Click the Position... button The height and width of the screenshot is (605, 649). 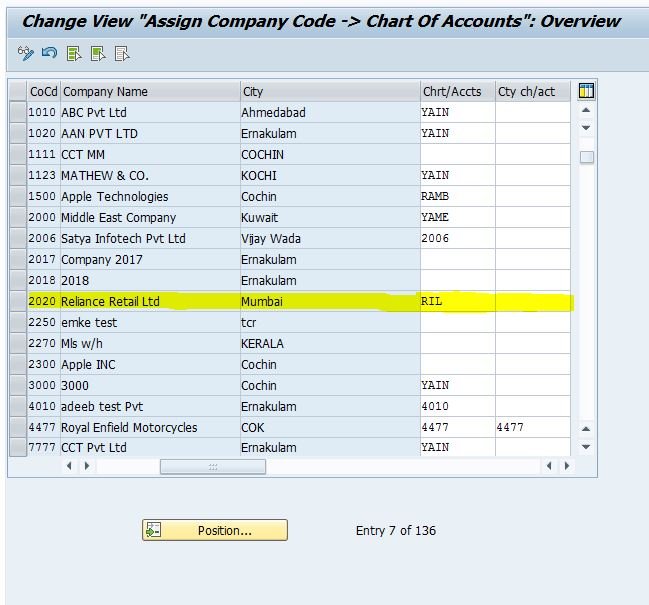(215, 530)
